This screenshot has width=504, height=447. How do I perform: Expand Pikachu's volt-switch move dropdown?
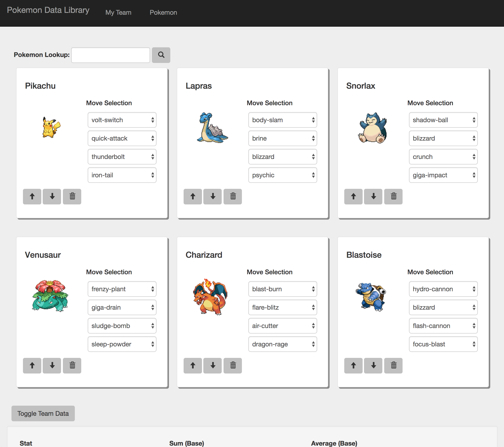122,120
